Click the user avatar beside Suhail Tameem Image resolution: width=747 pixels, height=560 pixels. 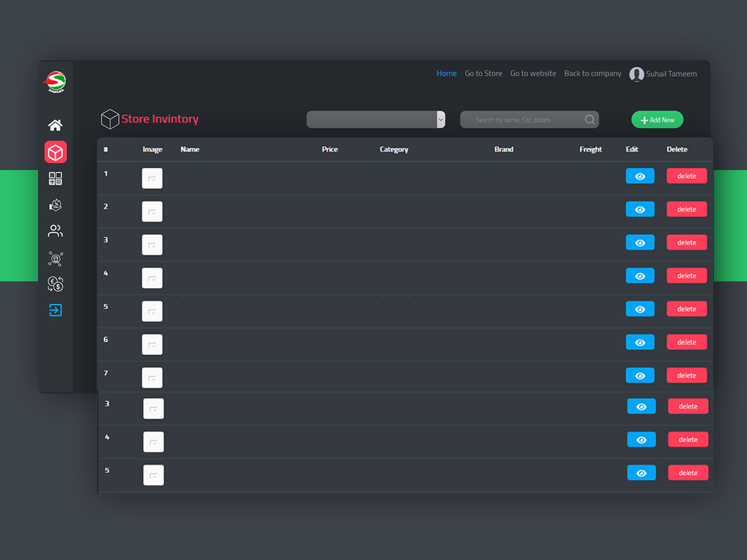pyautogui.click(x=636, y=74)
